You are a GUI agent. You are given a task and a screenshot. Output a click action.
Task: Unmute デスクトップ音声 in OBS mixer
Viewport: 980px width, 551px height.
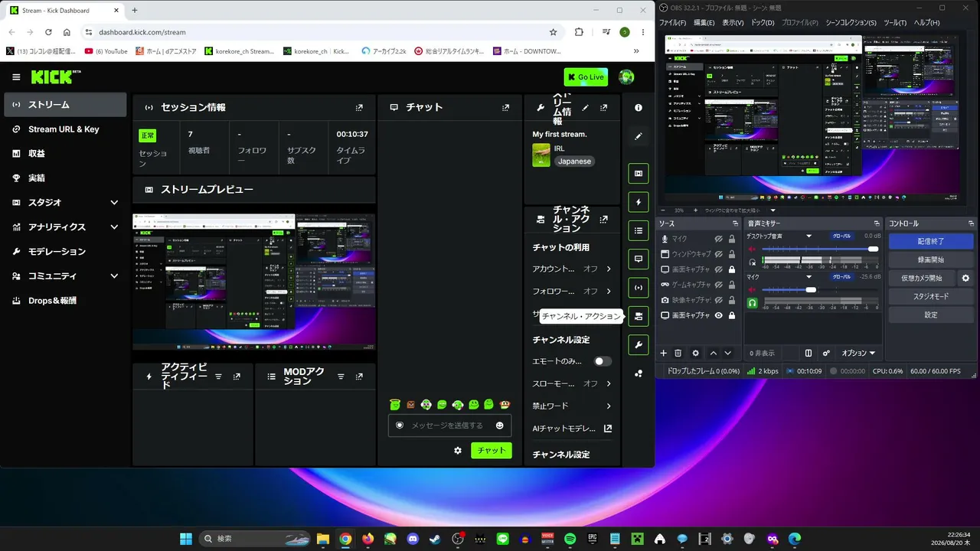[752, 249]
